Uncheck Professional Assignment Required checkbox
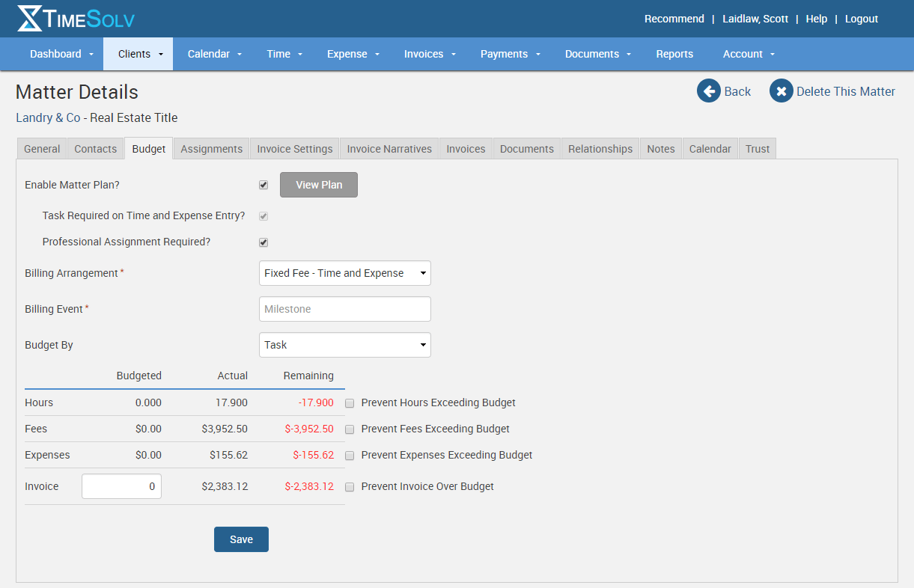The width and height of the screenshot is (914, 588). coord(263,242)
